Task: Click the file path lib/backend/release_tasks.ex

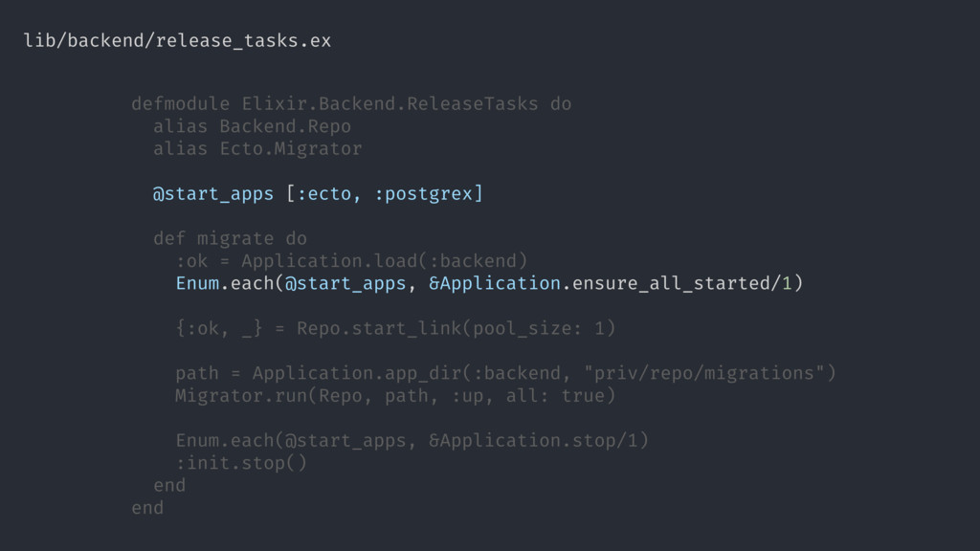Action: (x=177, y=40)
